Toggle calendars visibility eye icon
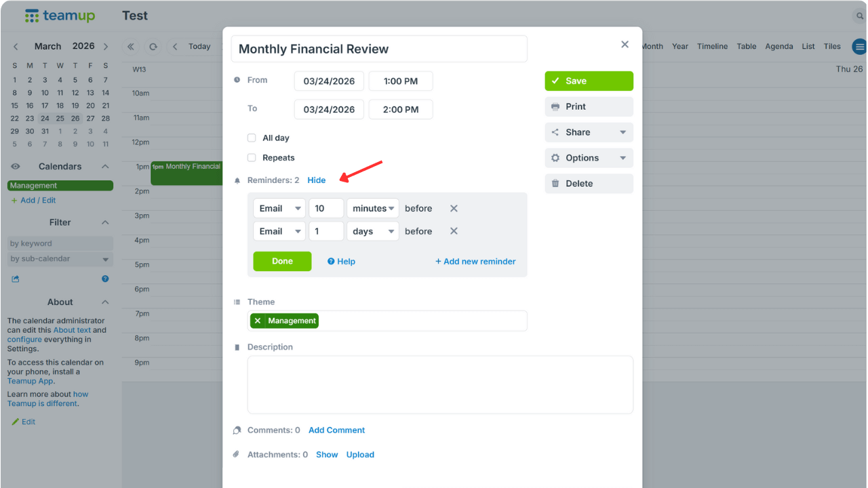Screen dimensions: 868x488 (16, 167)
